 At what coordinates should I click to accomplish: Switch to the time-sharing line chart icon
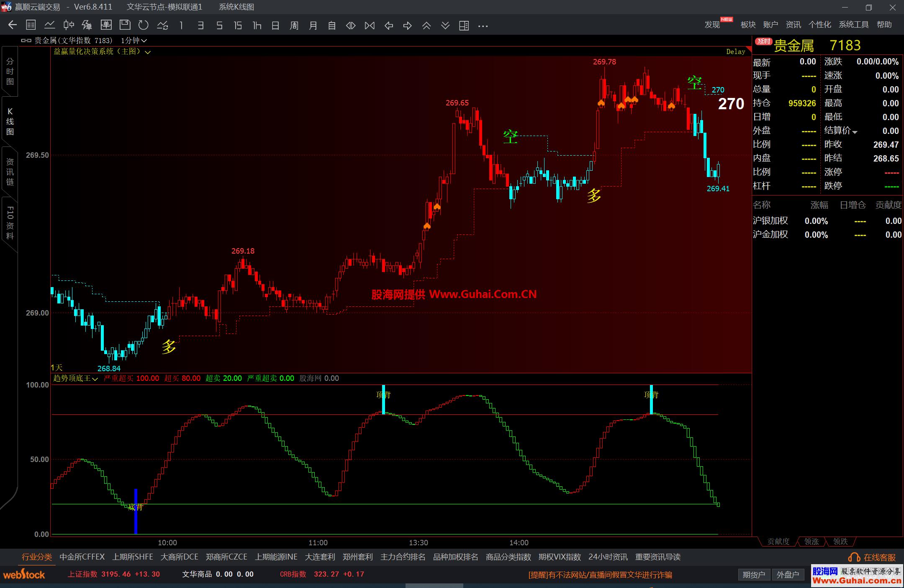(x=50, y=26)
